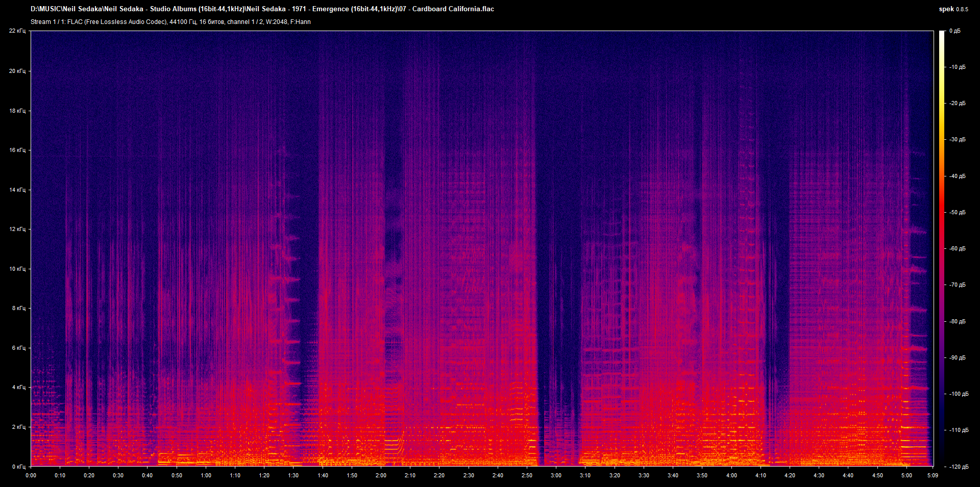Click the -90 dB label on the scale
980x487 pixels.
[x=958, y=357]
